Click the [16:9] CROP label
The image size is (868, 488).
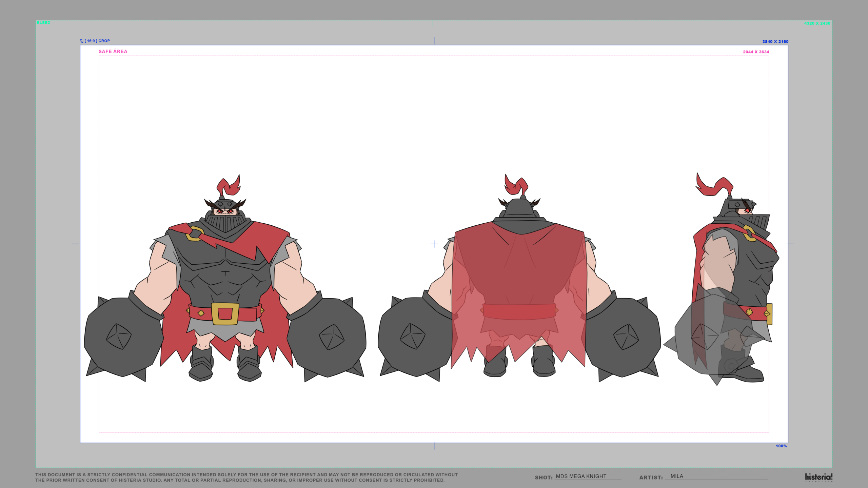tap(97, 41)
